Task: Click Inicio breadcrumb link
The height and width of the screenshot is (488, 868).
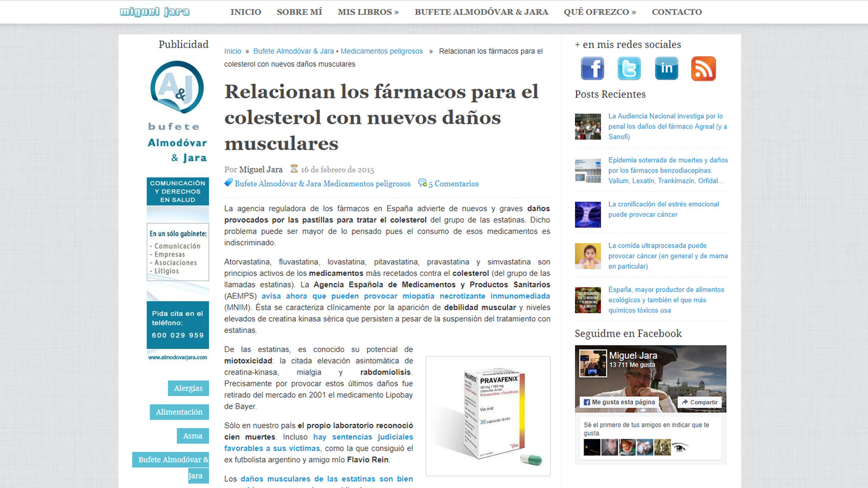Action: [x=233, y=51]
